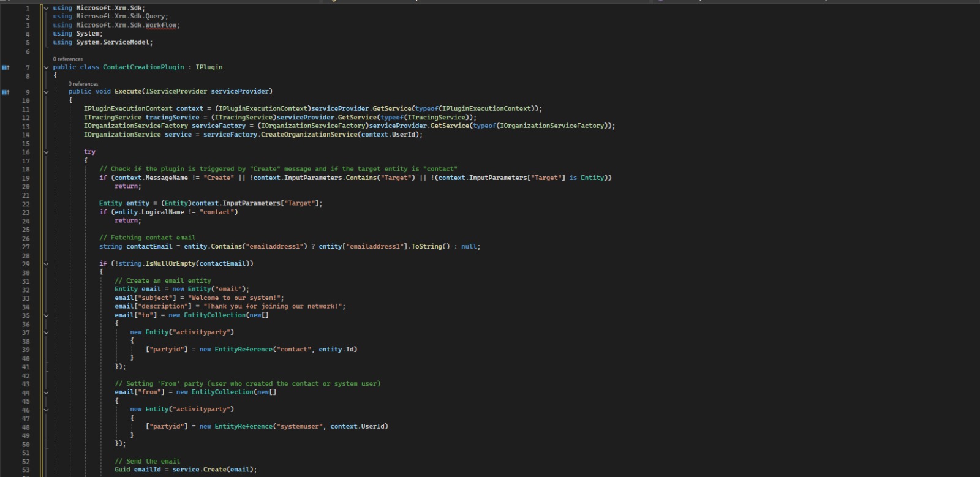Click line number 22 in the gutter
Screen dimensions: 980x477
pyautogui.click(x=26, y=204)
